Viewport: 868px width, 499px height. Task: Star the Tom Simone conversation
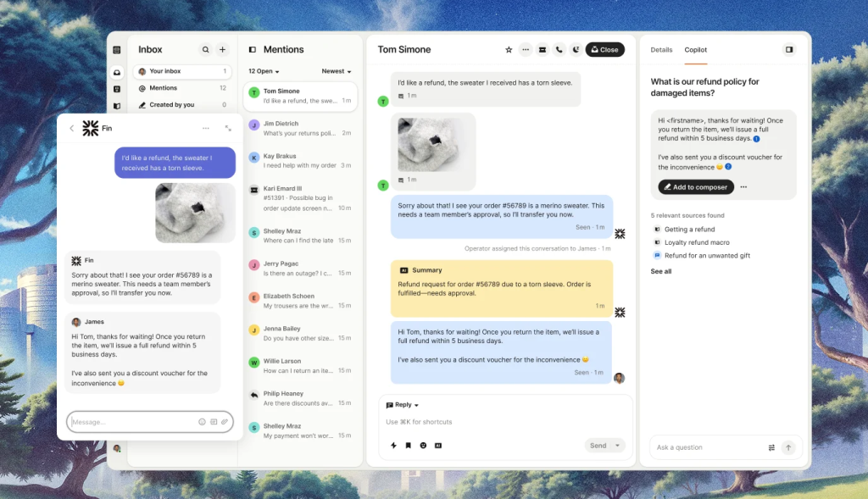(x=509, y=49)
